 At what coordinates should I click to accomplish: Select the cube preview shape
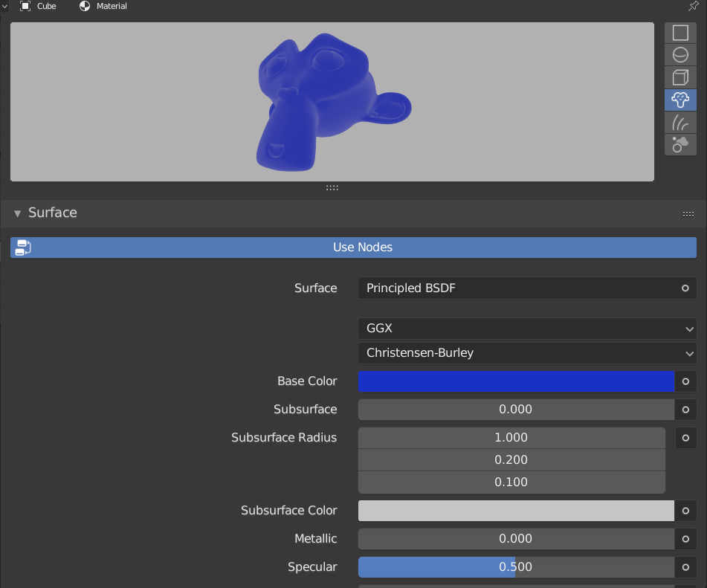(680, 77)
